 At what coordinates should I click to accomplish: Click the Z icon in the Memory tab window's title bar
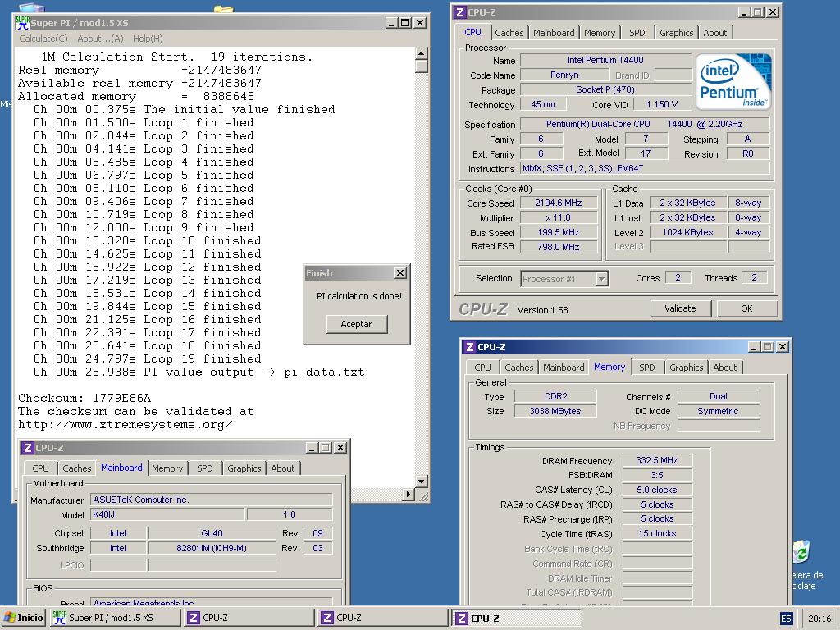coord(469,347)
